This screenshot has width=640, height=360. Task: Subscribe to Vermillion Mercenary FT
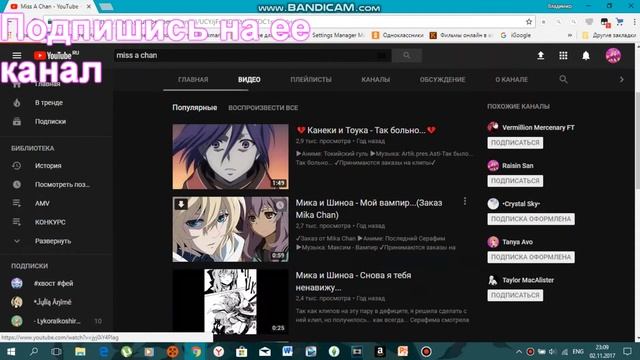(515, 142)
